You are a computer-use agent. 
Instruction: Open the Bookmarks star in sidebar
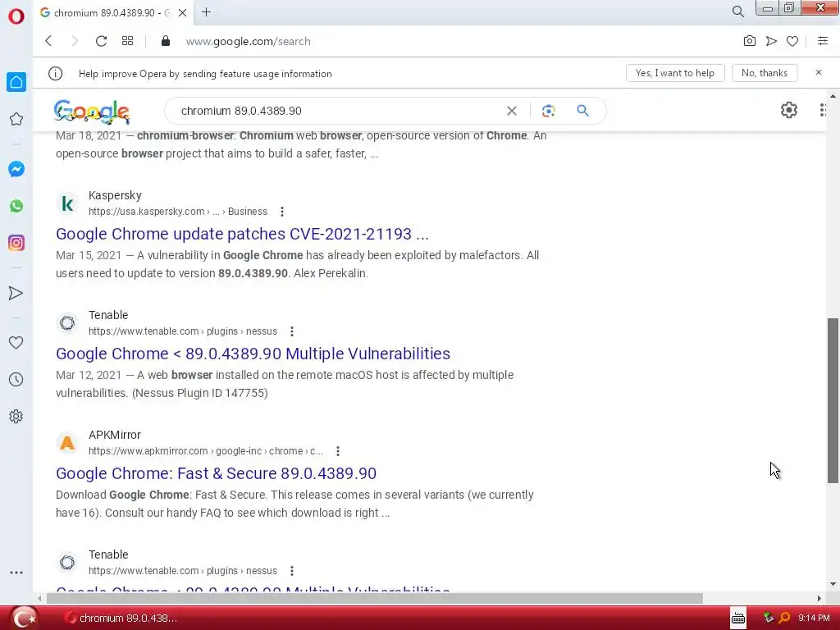point(16,119)
